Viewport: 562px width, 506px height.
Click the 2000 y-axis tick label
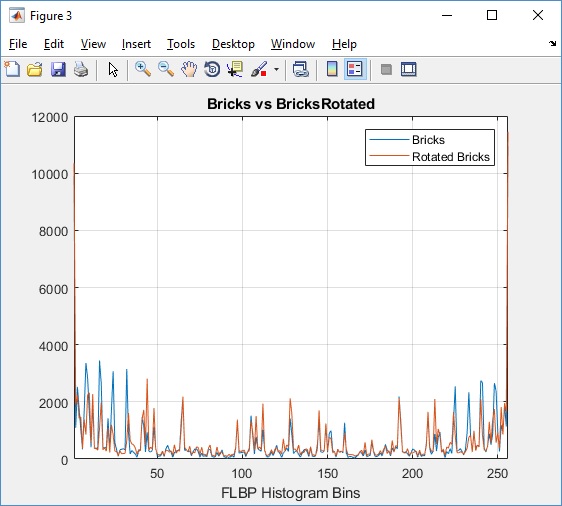(53, 403)
